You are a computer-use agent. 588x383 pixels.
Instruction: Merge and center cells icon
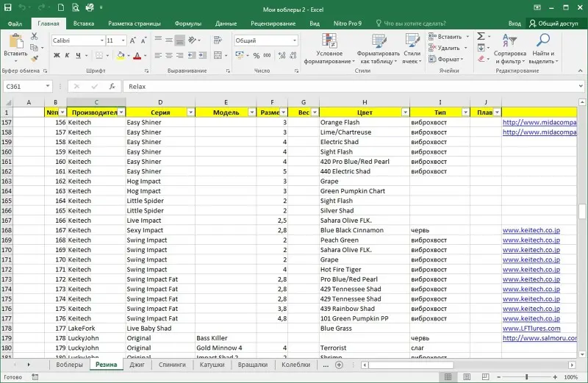[x=218, y=56]
